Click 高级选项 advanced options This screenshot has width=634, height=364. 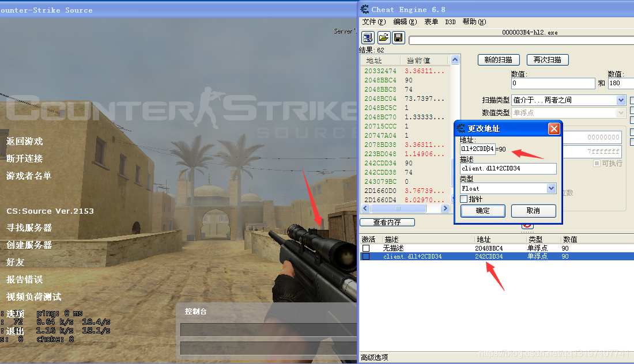pyautogui.click(x=375, y=358)
